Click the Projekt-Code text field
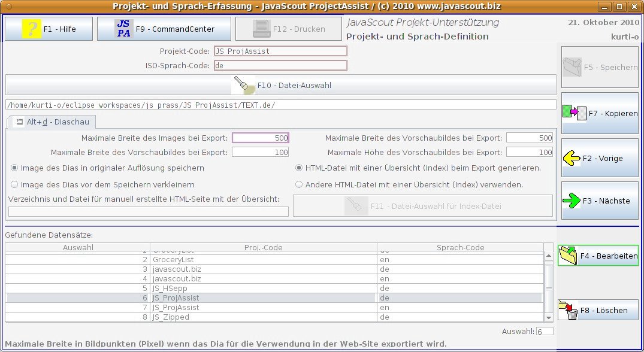This screenshot has height=352, width=644. pos(280,51)
